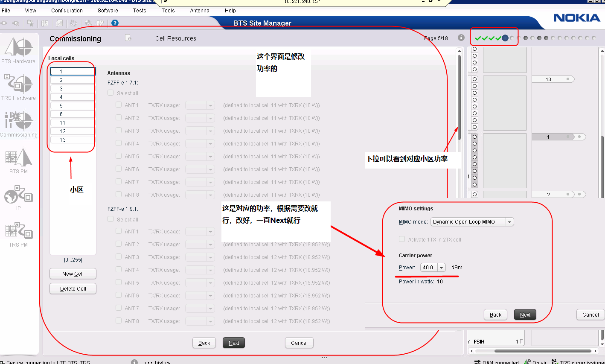Open the TRS PM view
The height and width of the screenshot is (364, 605).
(x=18, y=234)
